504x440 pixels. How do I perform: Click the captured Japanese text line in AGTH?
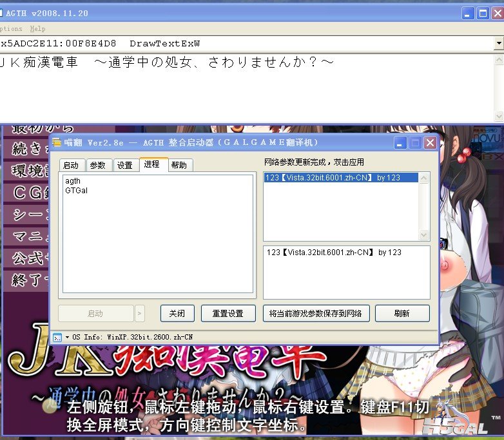pos(167,62)
